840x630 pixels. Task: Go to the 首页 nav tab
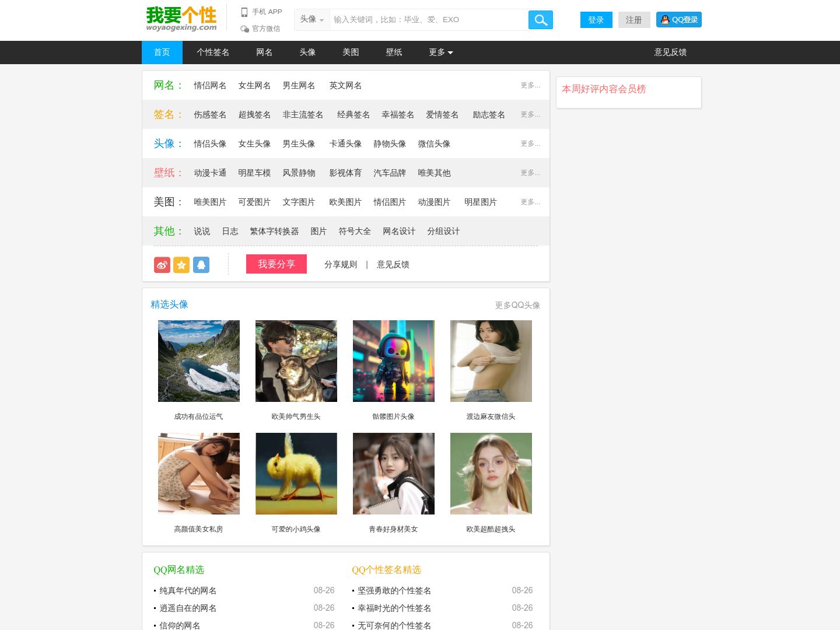tap(162, 52)
